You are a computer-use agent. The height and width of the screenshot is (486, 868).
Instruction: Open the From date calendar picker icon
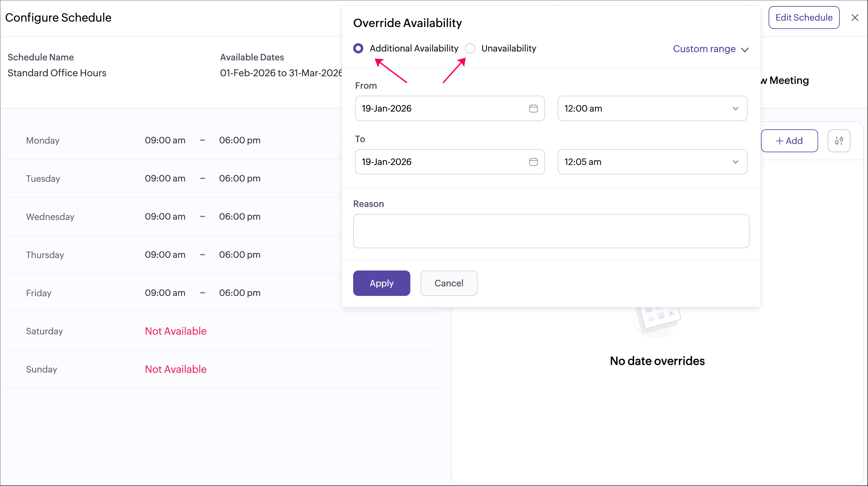point(533,108)
